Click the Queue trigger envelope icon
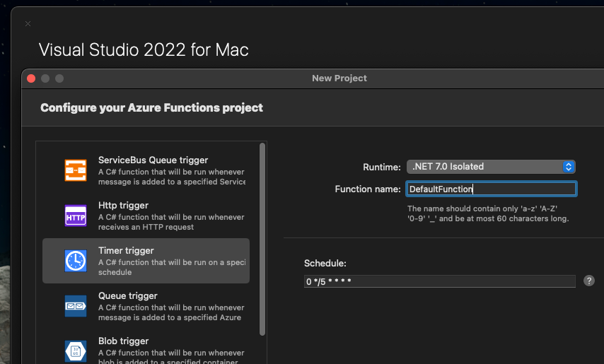604x364 pixels. click(76, 306)
